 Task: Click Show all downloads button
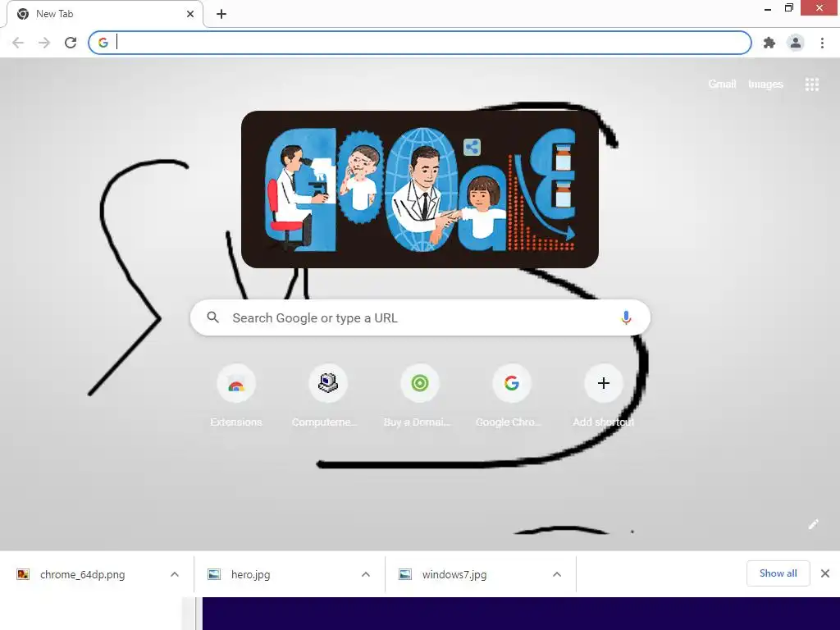pos(778,573)
